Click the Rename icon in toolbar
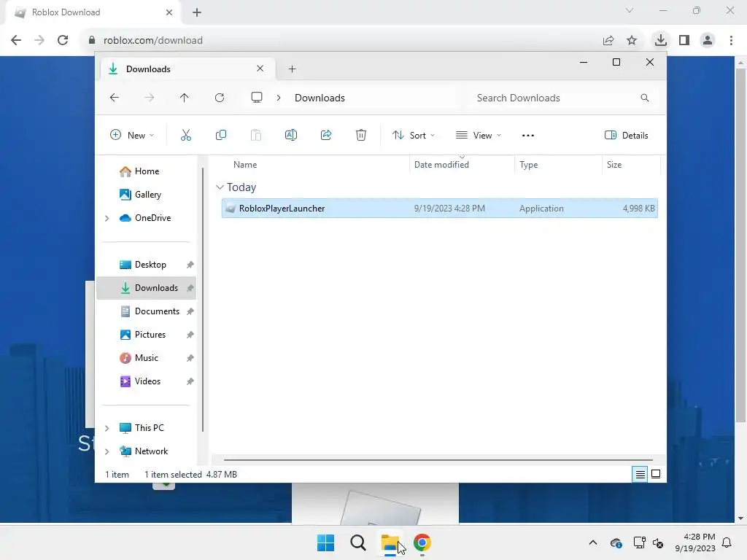 point(290,135)
